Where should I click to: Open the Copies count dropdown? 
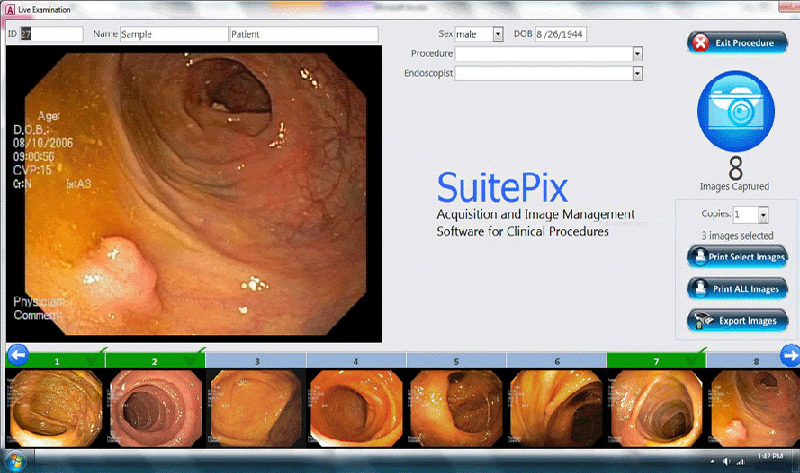(x=762, y=214)
